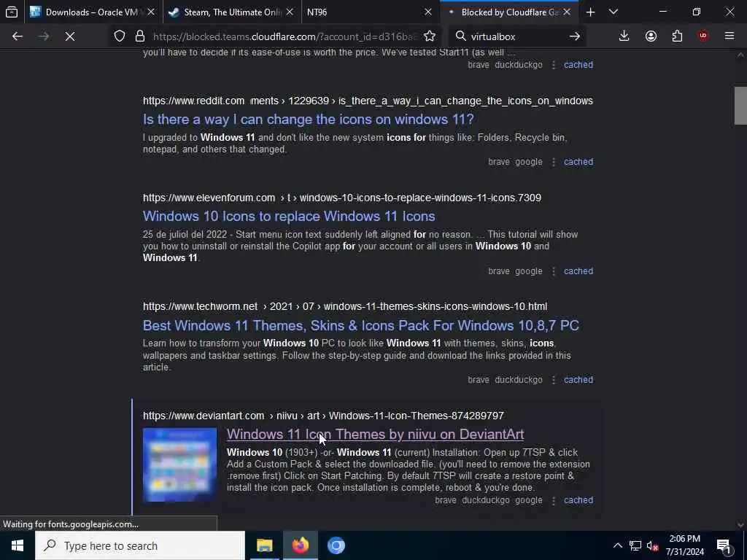Show site security padlock info

pos(139,36)
